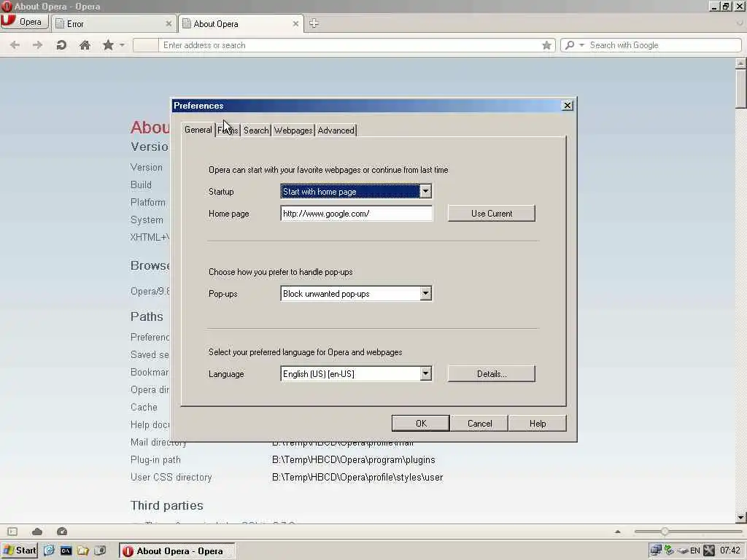Switch to the Error tab
Image resolution: width=747 pixels, height=560 pixels.
click(113, 24)
